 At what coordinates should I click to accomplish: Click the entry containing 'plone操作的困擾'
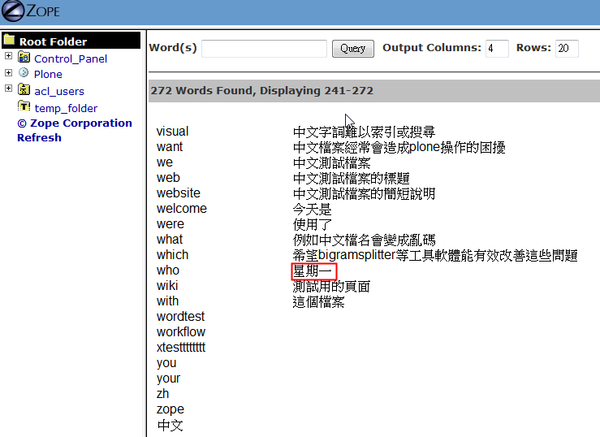[x=399, y=147]
